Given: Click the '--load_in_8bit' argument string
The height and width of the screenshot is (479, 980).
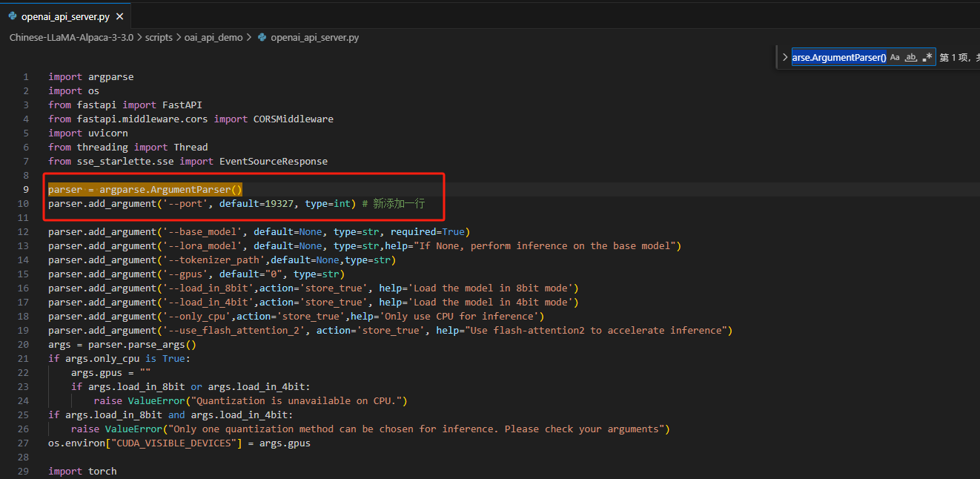Looking at the screenshot, I should tap(208, 288).
